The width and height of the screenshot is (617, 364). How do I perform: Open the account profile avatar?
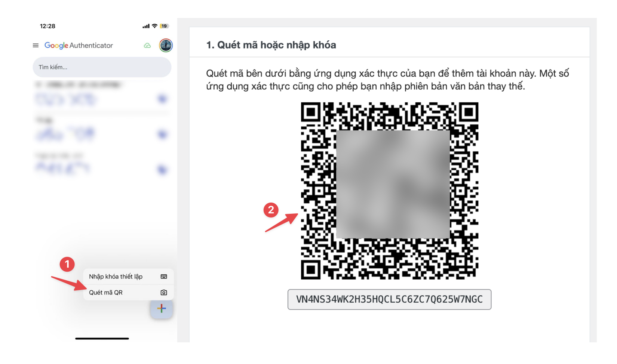(166, 45)
